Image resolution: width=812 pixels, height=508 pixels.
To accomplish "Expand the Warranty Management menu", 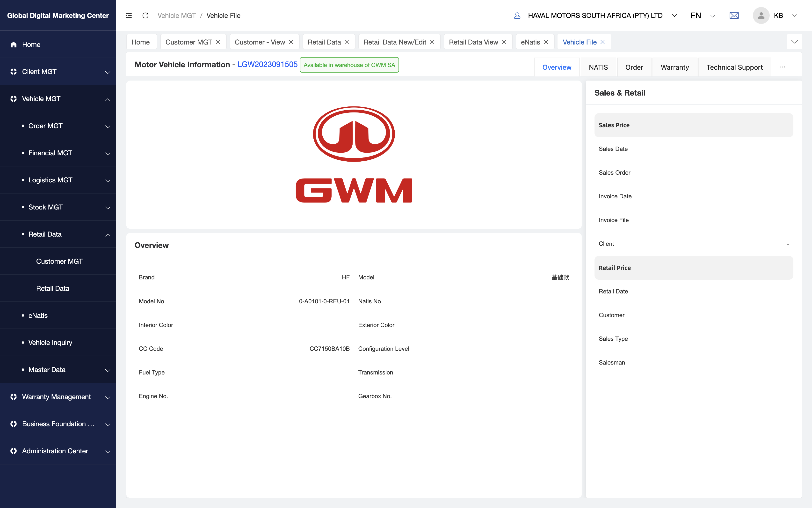I will [108, 397].
